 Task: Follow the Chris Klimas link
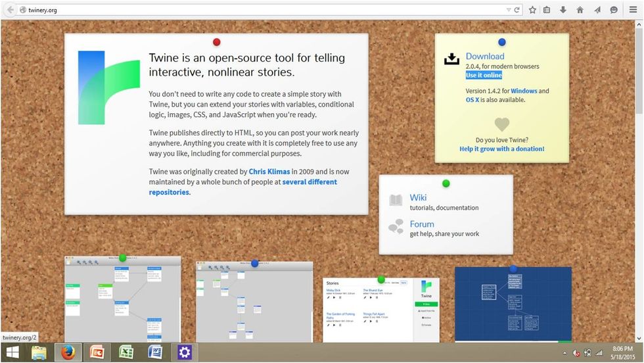coord(269,172)
